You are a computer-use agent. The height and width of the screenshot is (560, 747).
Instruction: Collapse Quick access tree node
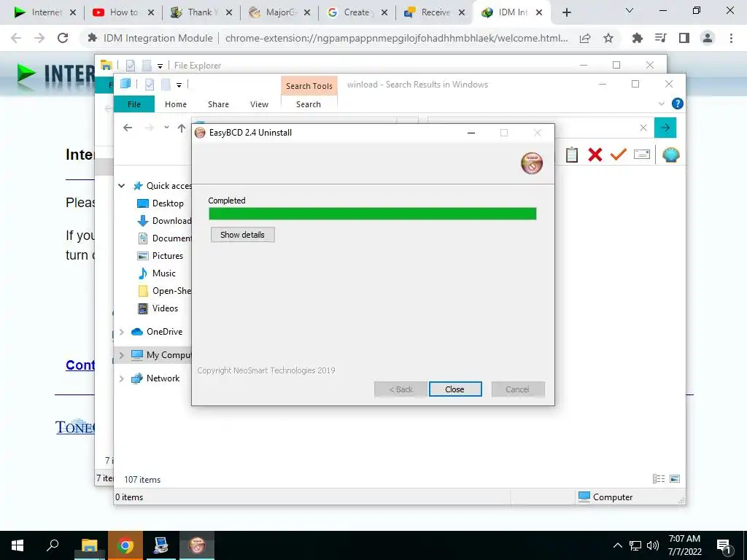122,186
